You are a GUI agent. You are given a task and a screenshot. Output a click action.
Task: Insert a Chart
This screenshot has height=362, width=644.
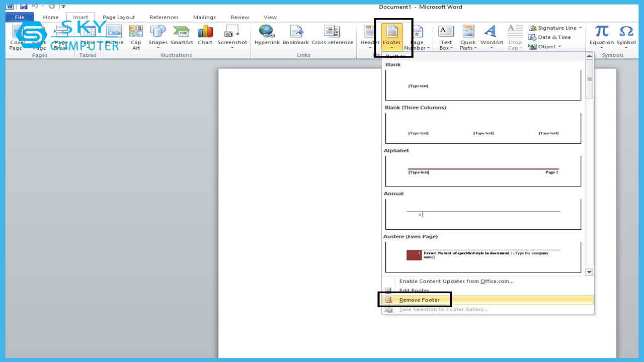[205, 35]
